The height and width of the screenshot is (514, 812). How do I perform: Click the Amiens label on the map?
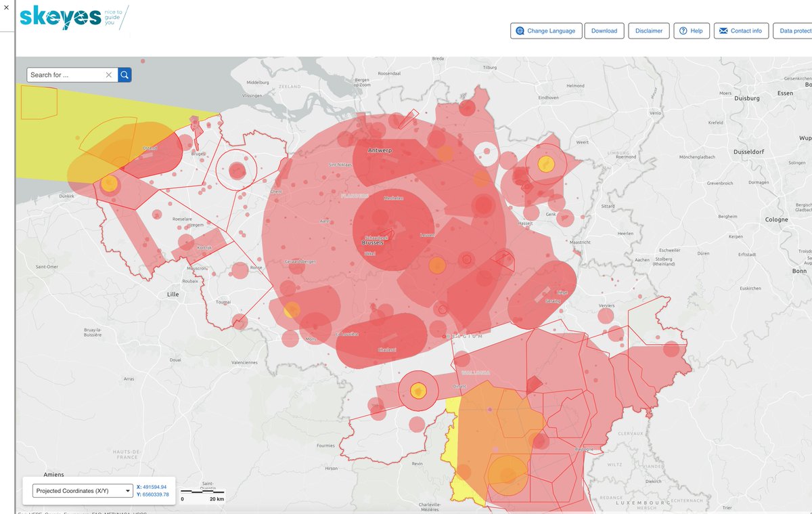pyautogui.click(x=55, y=475)
